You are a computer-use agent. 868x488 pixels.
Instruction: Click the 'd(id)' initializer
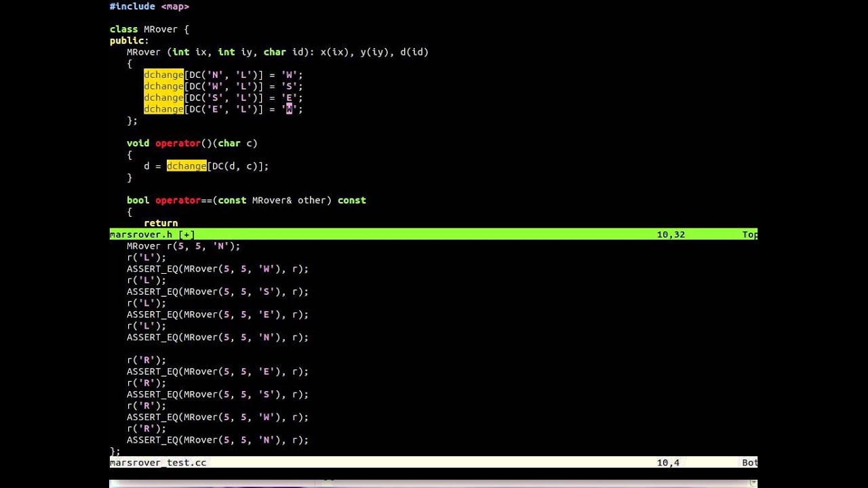[x=414, y=52]
